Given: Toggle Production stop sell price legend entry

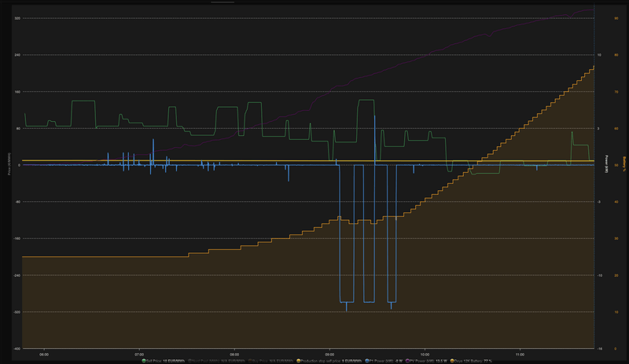Looking at the screenshot, I should [329, 361].
